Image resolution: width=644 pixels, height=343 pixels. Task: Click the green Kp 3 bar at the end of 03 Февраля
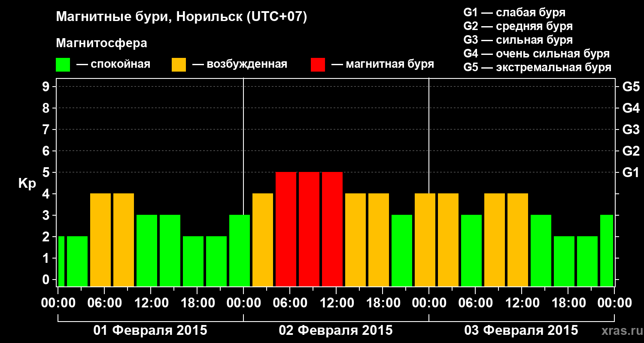(607, 250)
